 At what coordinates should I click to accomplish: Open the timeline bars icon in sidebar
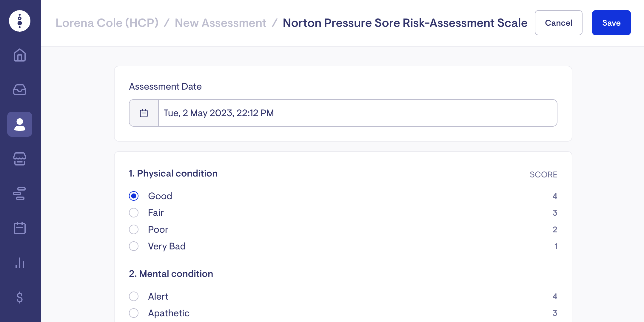(x=20, y=194)
